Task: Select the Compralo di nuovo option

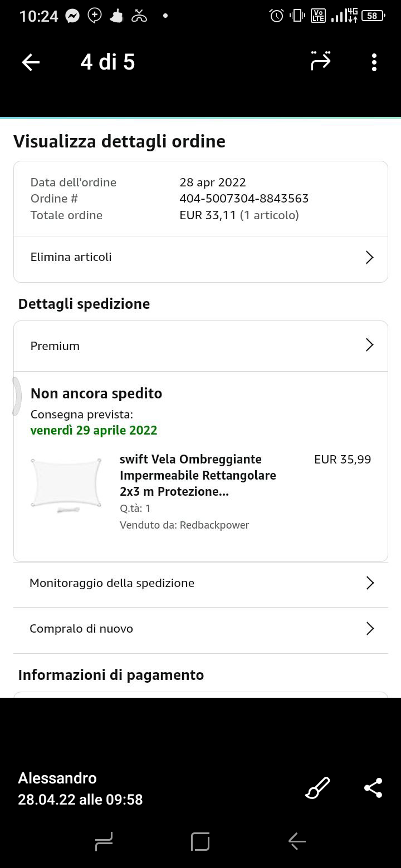Action: point(81,629)
